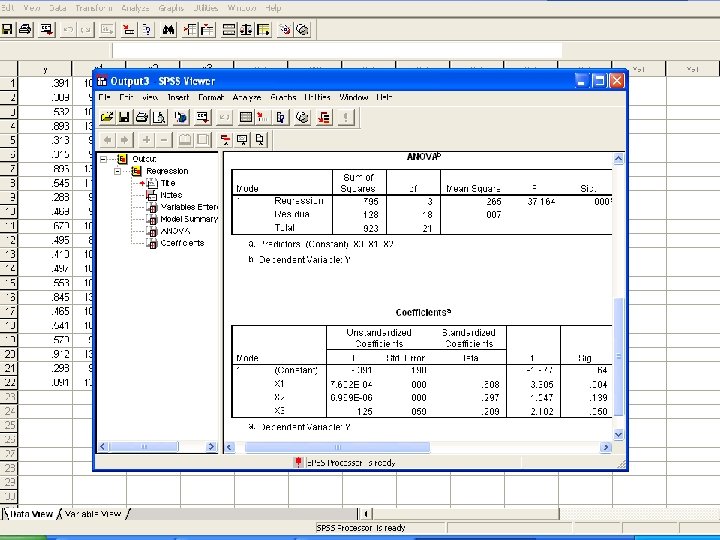Click Insert Cases icon in Data Editor
This screenshot has width=720, height=540.
(190, 30)
